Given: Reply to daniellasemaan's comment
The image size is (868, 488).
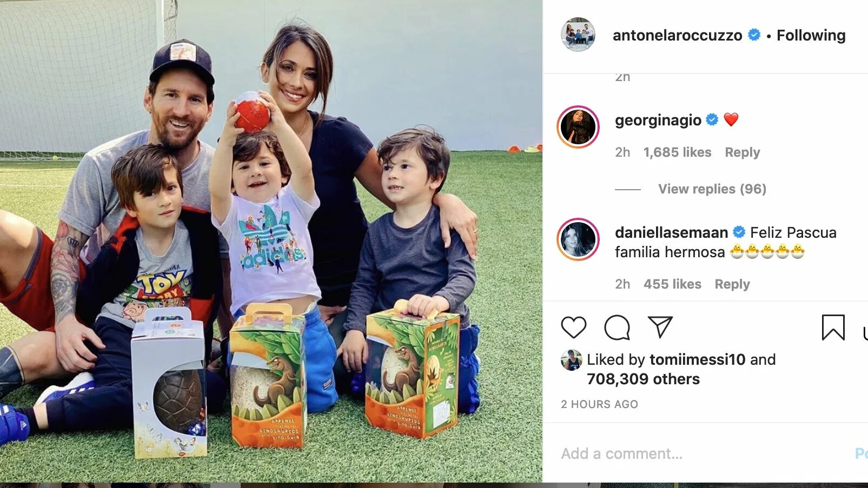Looking at the screenshot, I should [x=732, y=284].
